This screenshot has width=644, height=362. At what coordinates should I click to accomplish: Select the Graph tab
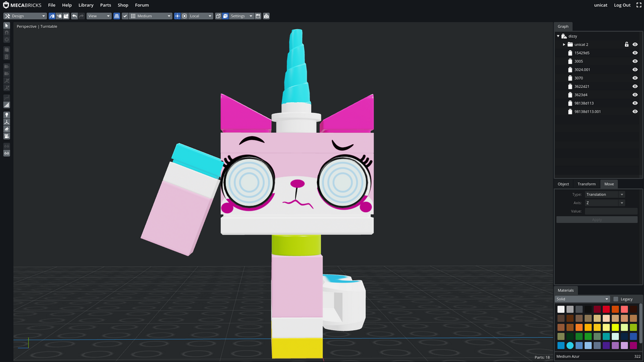(x=563, y=26)
